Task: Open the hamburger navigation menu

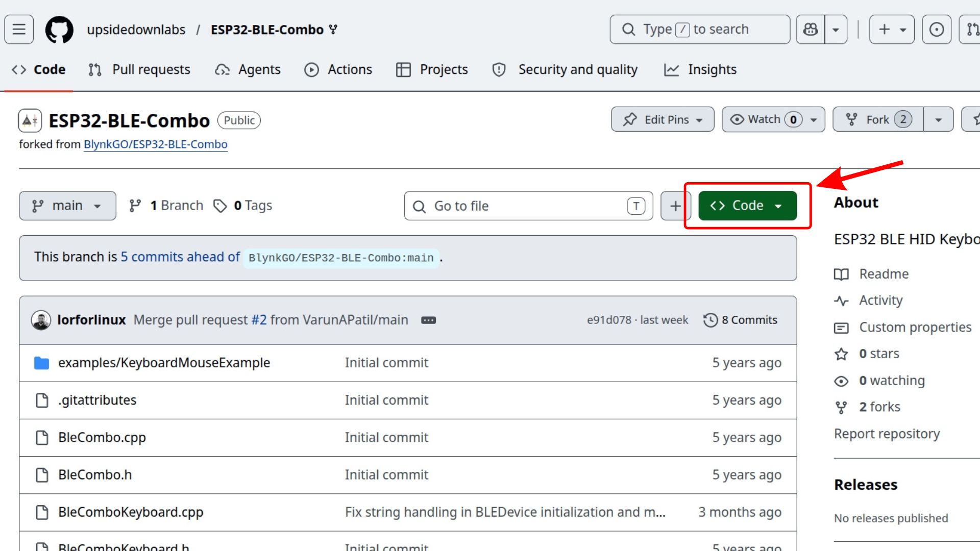Action: [x=19, y=29]
